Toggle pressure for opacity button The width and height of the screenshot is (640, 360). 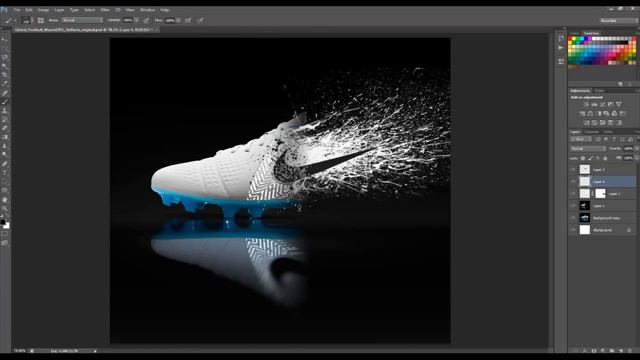pos(146,20)
